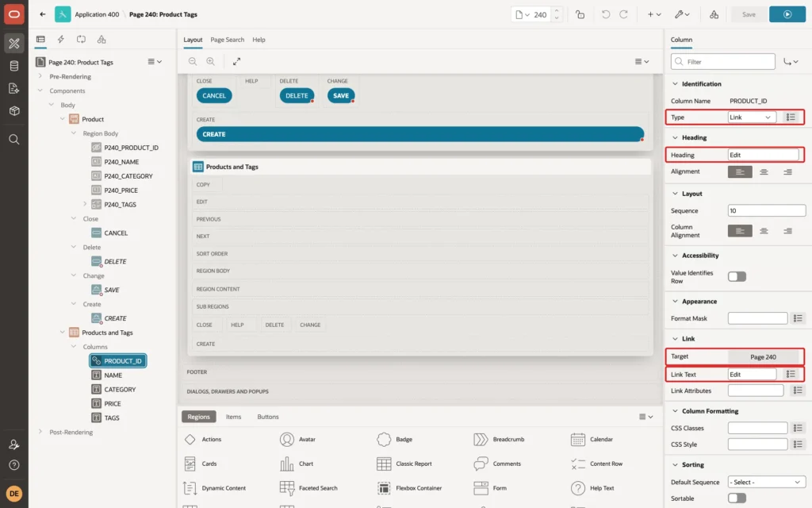This screenshot has height=508, width=812.
Task: Set heading alignment to center
Action: coord(764,171)
